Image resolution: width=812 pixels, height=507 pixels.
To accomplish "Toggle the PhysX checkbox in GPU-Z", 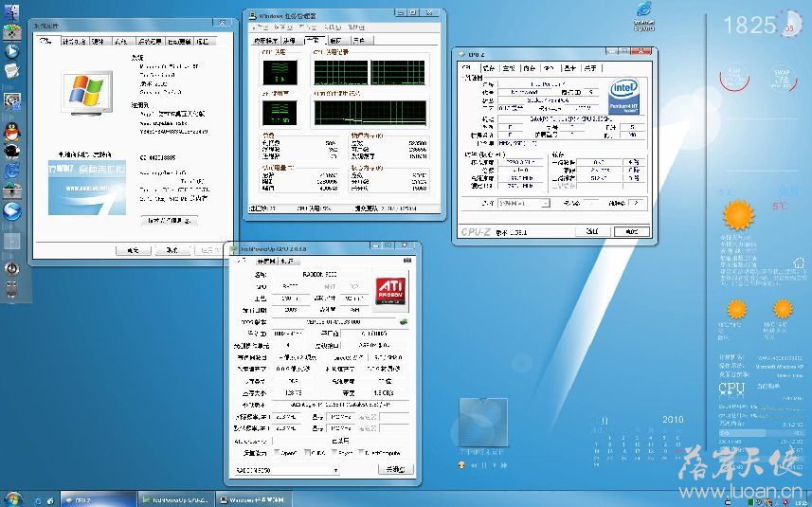I will (333, 453).
